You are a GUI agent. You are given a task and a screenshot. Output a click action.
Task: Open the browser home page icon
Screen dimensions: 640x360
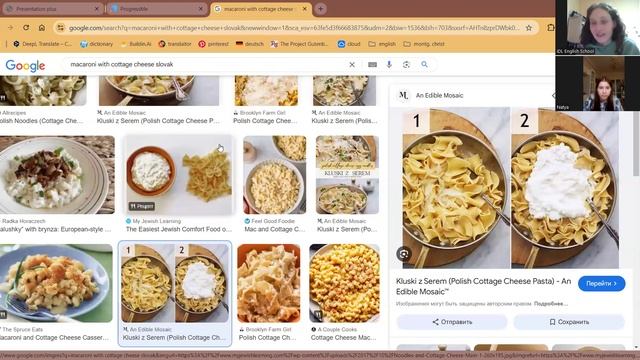(42, 27)
